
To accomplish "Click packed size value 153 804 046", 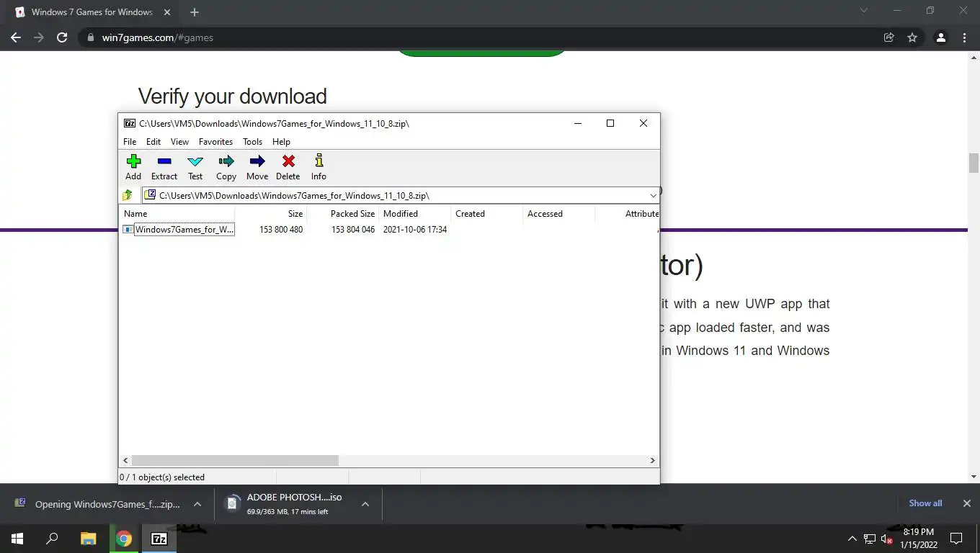I will click(x=353, y=230).
